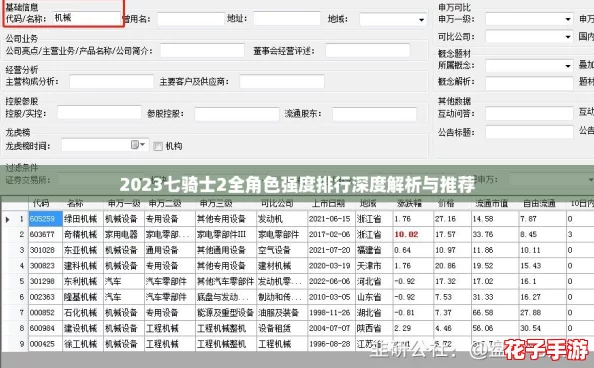Click the 控股/实控 text field

pyautogui.click(x=99, y=113)
